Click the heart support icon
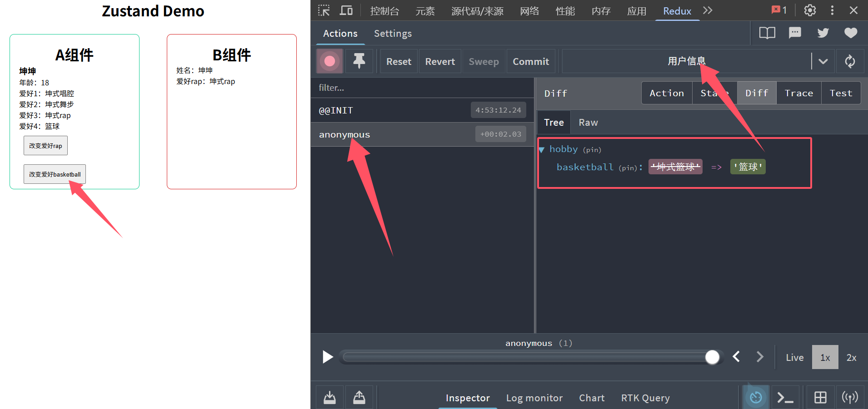 851,33
